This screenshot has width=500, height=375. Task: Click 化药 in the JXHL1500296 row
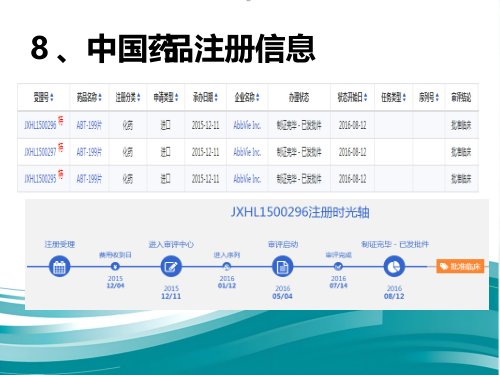click(x=128, y=125)
